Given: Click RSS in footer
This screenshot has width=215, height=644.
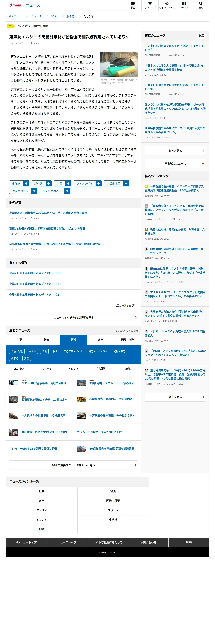Looking at the screenshot, I should click(189, 542).
